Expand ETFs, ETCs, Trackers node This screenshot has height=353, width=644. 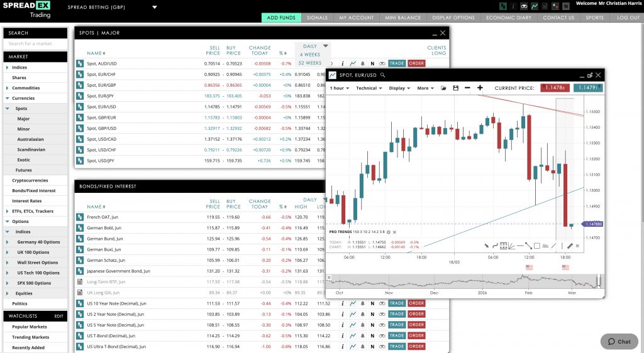click(8, 211)
